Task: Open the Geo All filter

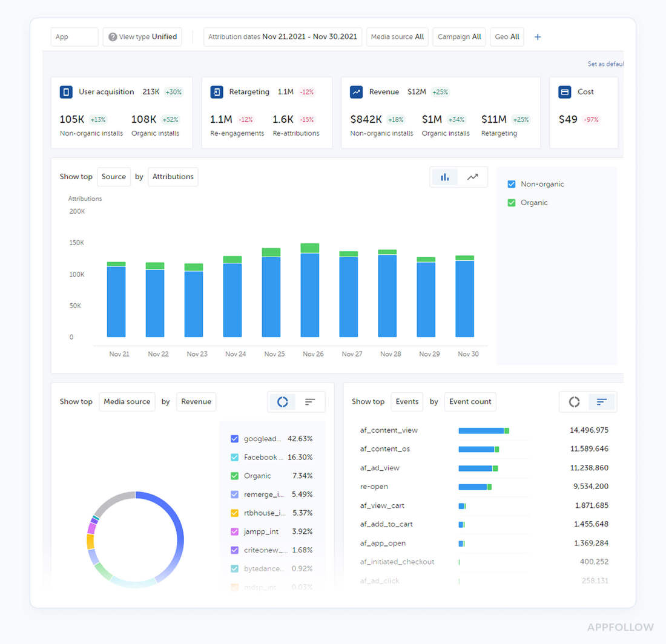Action: [x=507, y=36]
